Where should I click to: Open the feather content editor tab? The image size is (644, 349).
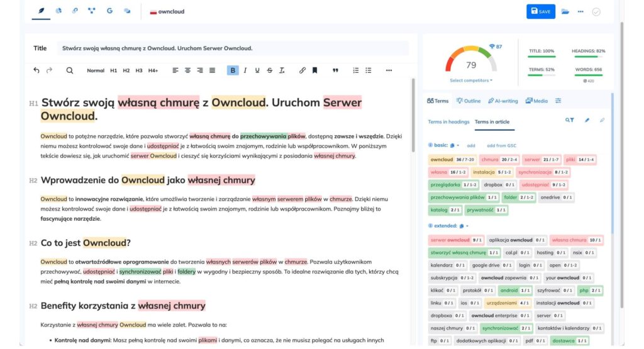tap(41, 11)
